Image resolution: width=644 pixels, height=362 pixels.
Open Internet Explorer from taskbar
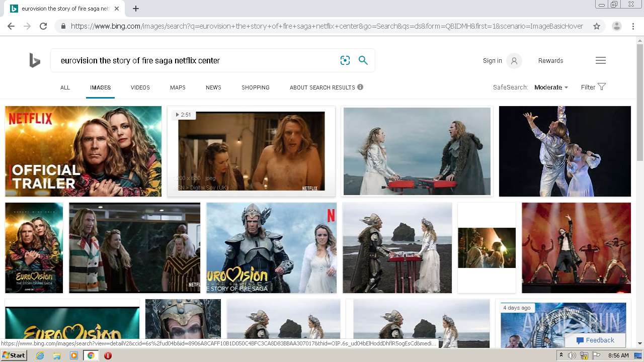[x=40, y=355]
